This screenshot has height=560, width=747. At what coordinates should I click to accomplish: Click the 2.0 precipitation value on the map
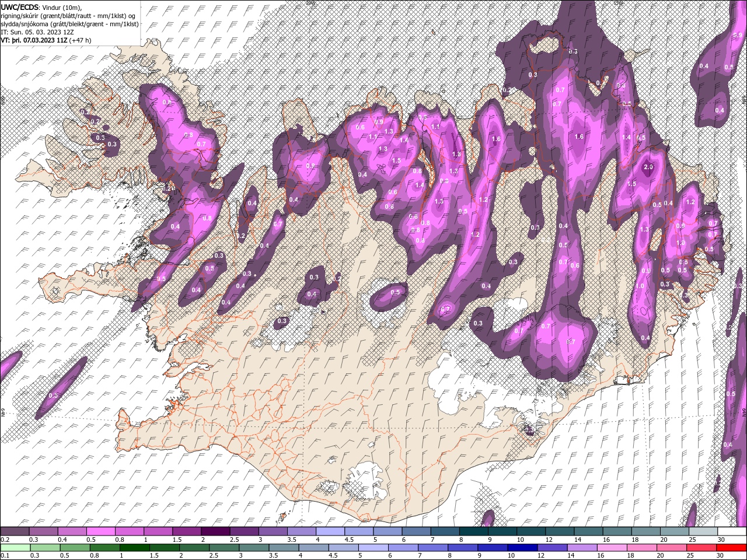tap(648, 167)
